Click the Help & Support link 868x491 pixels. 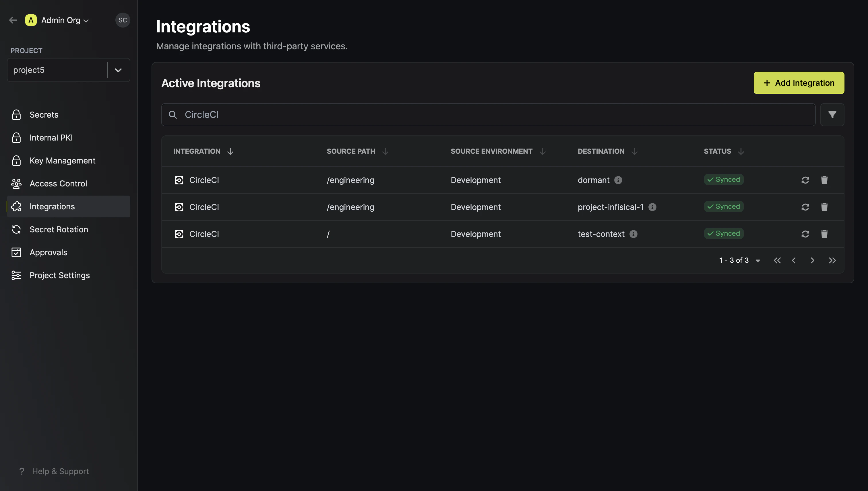(54, 471)
